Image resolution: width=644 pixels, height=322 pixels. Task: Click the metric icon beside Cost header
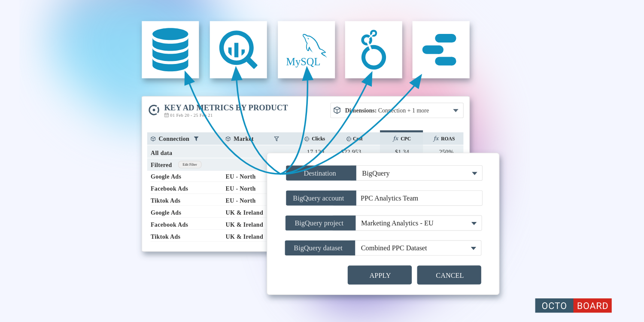click(349, 139)
